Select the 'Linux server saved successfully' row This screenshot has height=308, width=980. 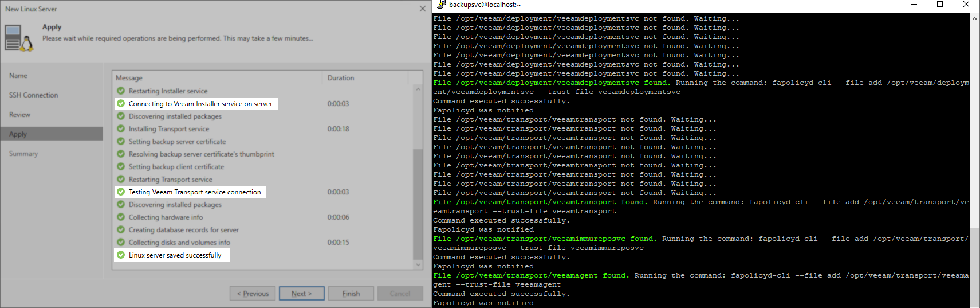(172, 255)
